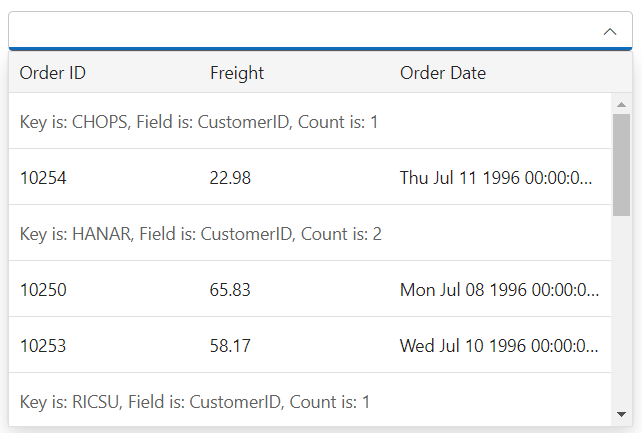Click the vertical scrollbar thumb
Screen dimensions: 642x433
coord(621,165)
